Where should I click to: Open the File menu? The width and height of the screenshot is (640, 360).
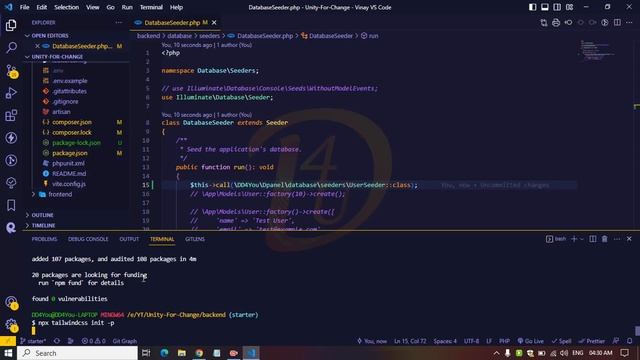click(24, 7)
